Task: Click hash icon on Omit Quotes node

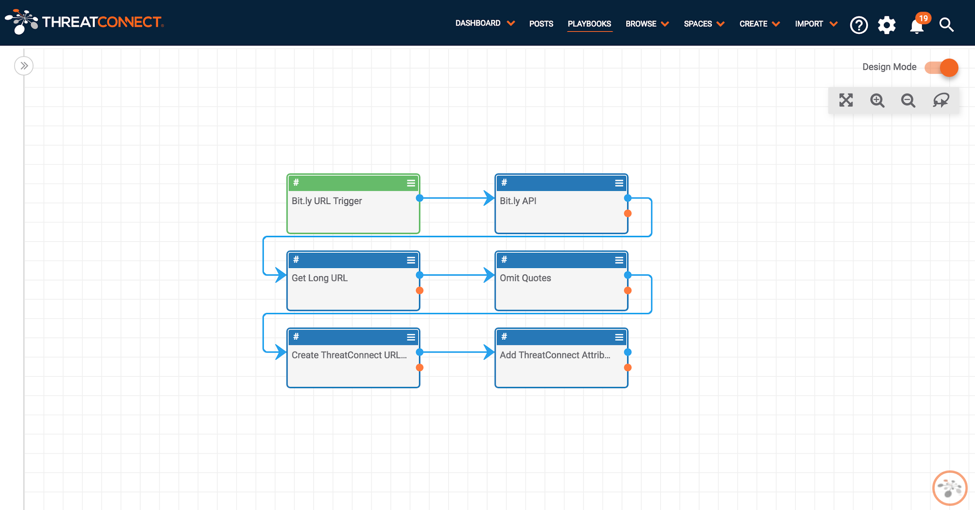Action: pyautogui.click(x=504, y=259)
